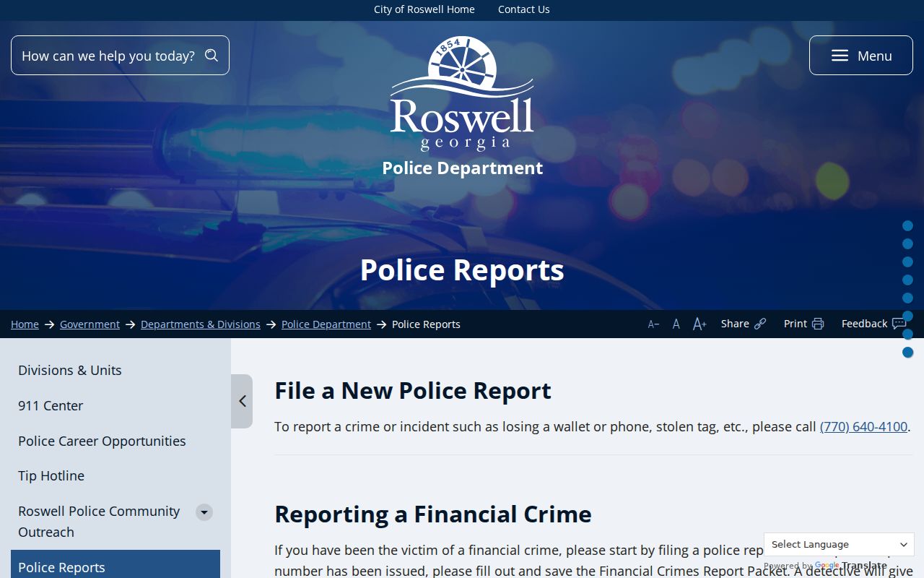Click 'Police Department' text under the logo
Image resolution: width=924 pixels, height=578 pixels.
coord(462,168)
